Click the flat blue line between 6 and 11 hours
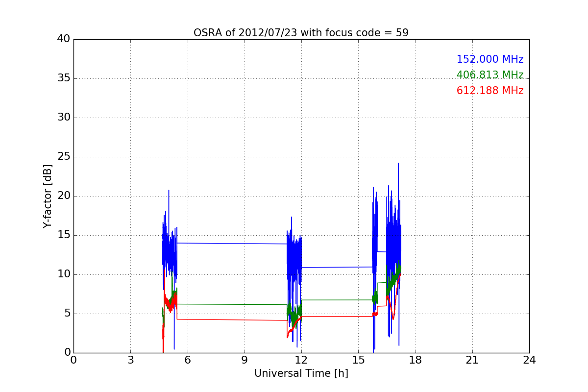The height and width of the screenshot is (392, 588). coord(232,244)
